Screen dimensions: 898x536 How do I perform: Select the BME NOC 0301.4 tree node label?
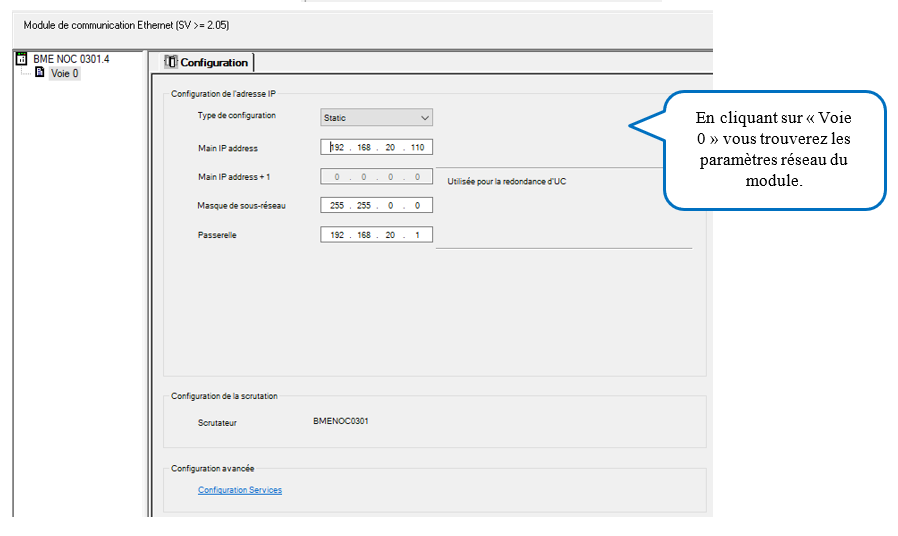tap(71, 59)
